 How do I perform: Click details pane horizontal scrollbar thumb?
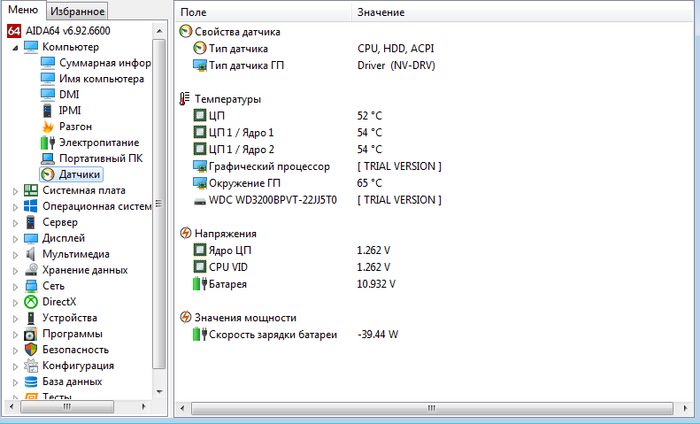point(432,408)
